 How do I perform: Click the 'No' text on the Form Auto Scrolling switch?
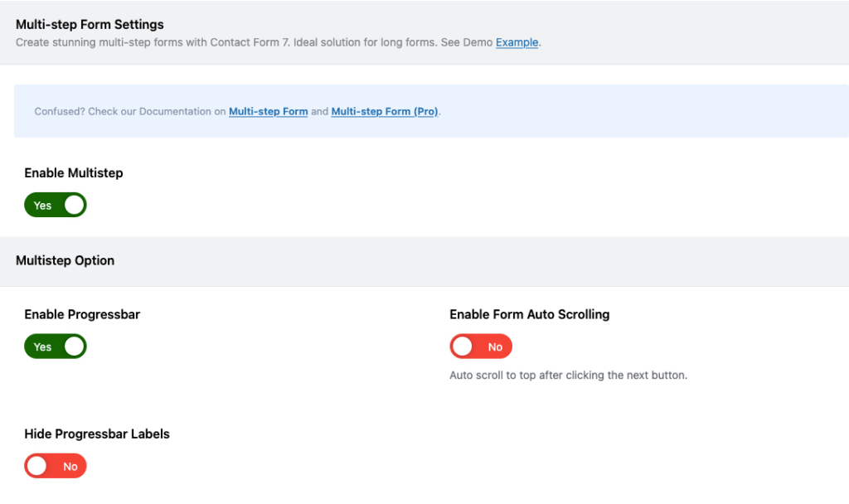pos(495,347)
